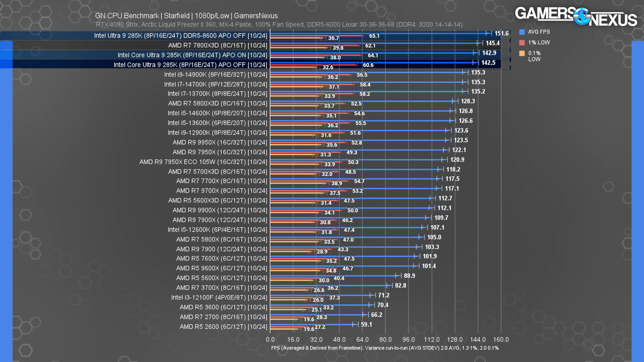Click the 65.1 1% LOW value
644x362 pixels.
point(374,36)
